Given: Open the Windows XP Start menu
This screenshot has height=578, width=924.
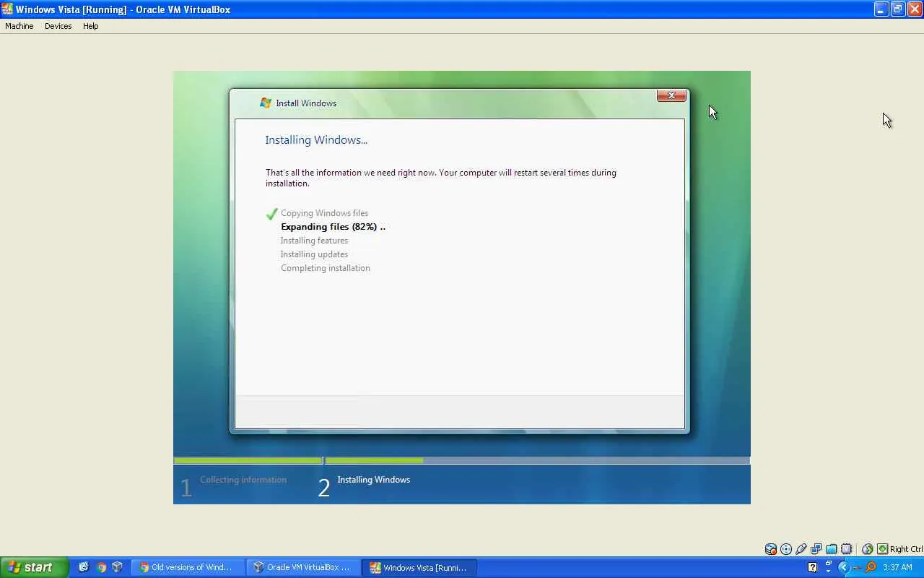Looking at the screenshot, I should [x=34, y=567].
